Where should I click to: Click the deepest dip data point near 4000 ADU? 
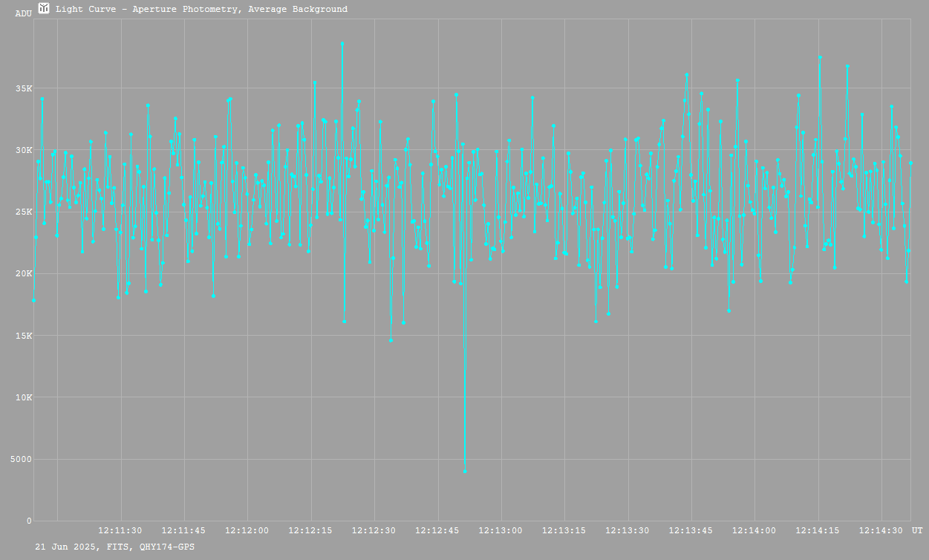coord(465,471)
